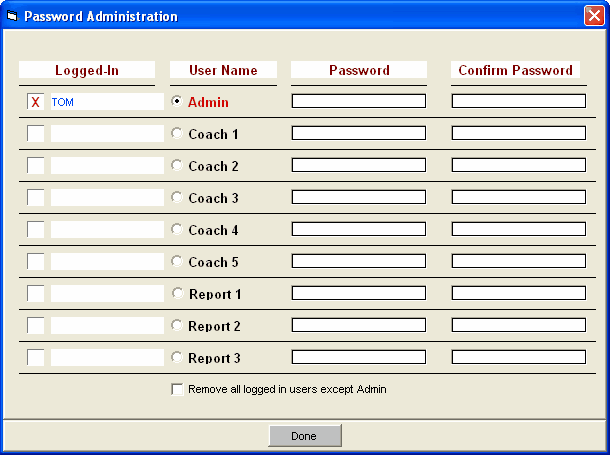Focus the Coach 5 Confirm Password field
The width and height of the screenshot is (610, 455).
point(519,261)
